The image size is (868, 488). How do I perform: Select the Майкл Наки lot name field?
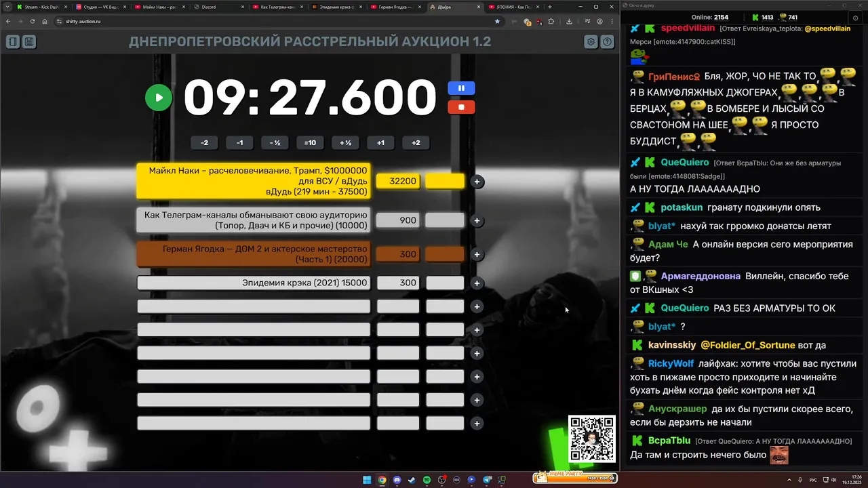tap(254, 181)
